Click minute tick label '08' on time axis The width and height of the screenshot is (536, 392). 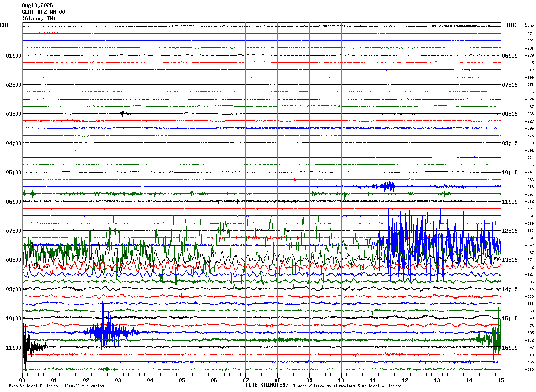coord(278,380)
